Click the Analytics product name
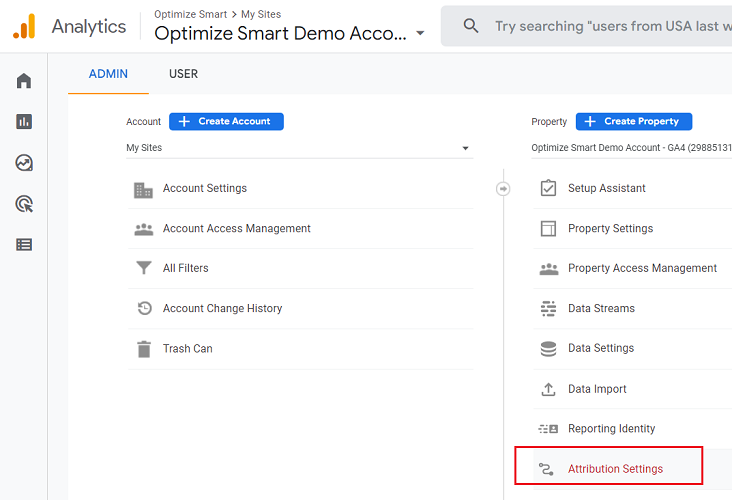 89,26
